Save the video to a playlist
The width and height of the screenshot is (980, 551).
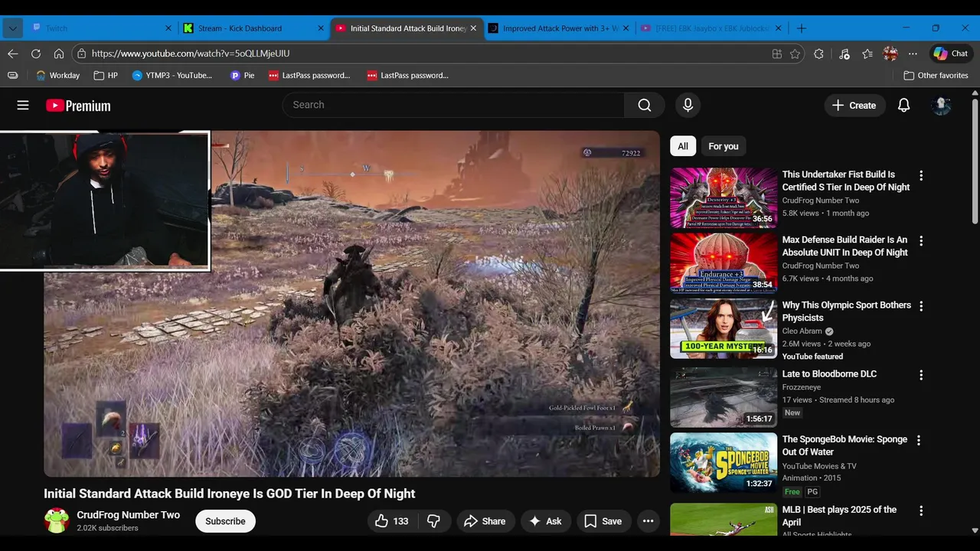[x=603, y=521]
